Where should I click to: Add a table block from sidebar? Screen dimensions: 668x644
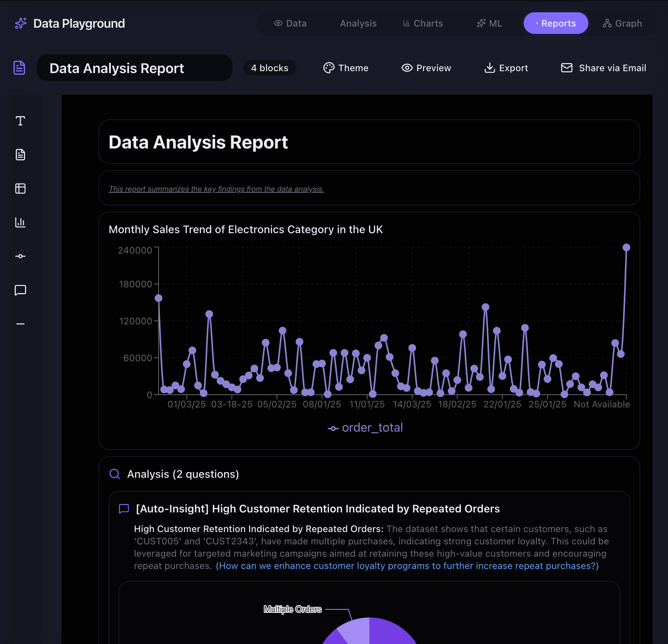coord(20,189)
